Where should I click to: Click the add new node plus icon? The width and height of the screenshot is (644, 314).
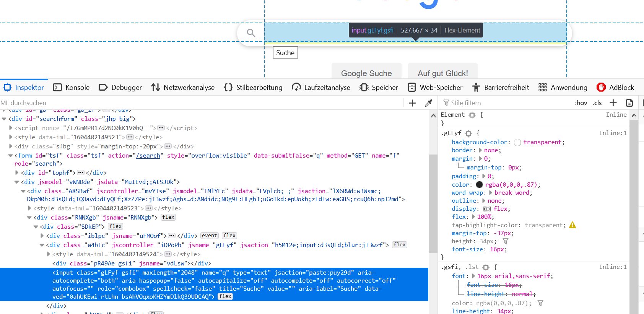(412, 103)
